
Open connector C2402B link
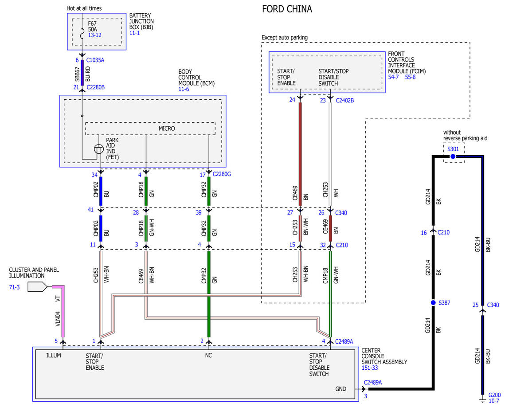[x=345, y=100]
